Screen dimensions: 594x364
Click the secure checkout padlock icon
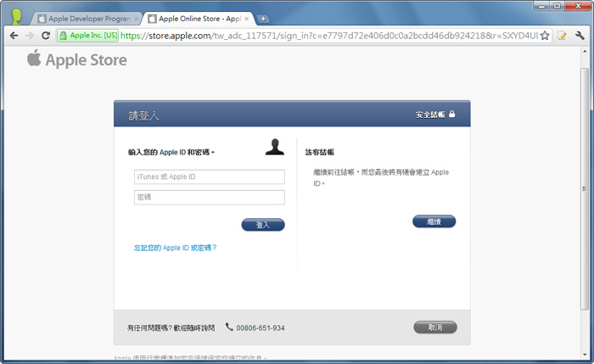452,114
